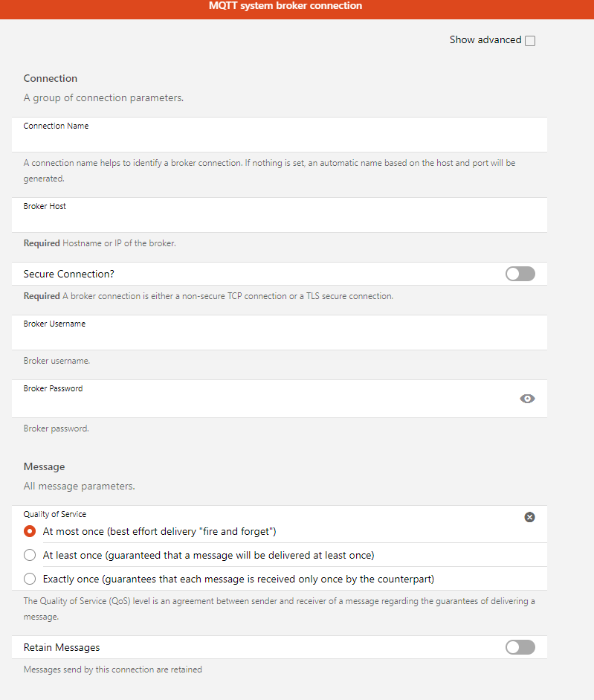Choose "At least once" delivery option
Screen dimensions: 594x700
[30, 555]
